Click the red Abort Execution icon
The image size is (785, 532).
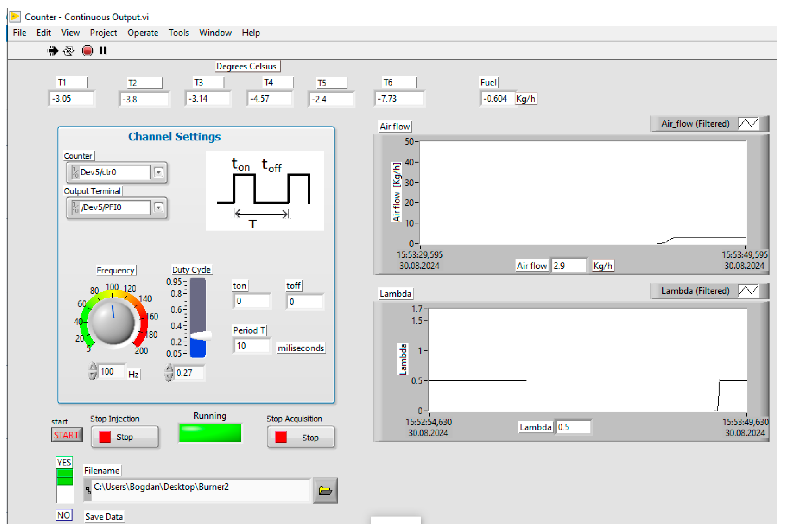click(x=87, y=51)
